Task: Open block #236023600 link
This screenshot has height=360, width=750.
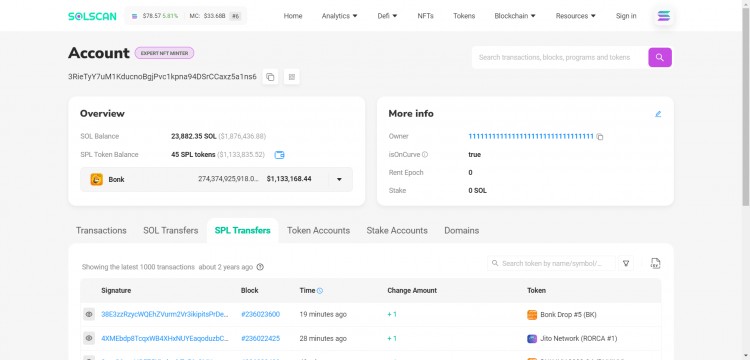Action: click(261, 315)
